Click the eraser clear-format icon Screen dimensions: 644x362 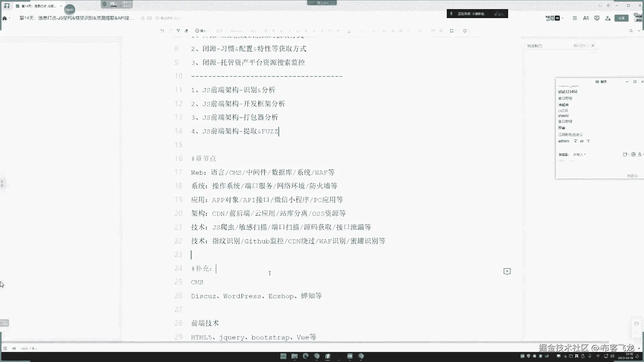pos(186,31)
